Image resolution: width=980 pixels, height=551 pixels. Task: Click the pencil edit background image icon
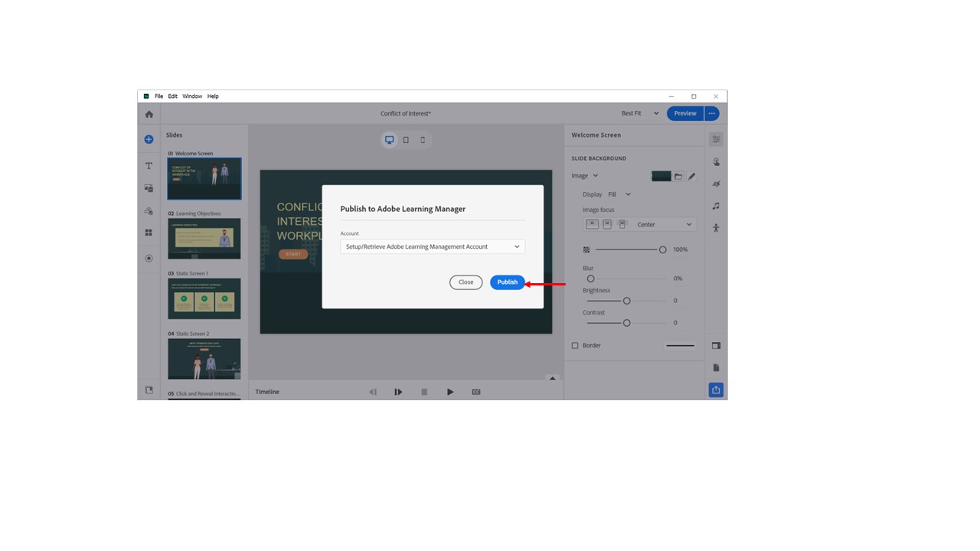point(691,176)
